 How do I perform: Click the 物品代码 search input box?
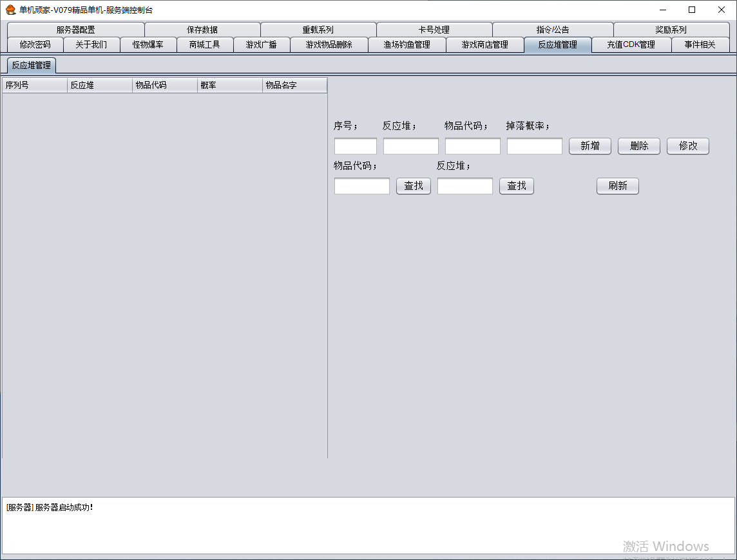[x=361, y=186]
